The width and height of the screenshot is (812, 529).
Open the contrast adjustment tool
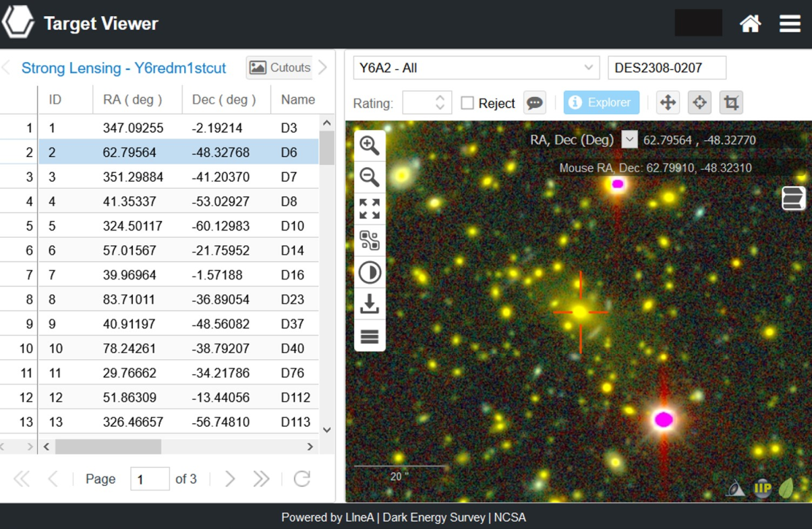tap(370, 273)
